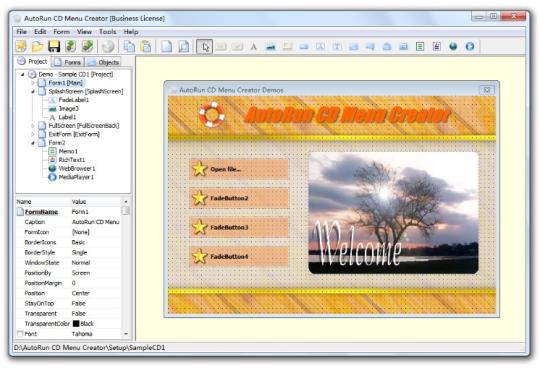Select the RichText tool icon in toolbar
The image size is (540, 368).
[x=436, y=46]
